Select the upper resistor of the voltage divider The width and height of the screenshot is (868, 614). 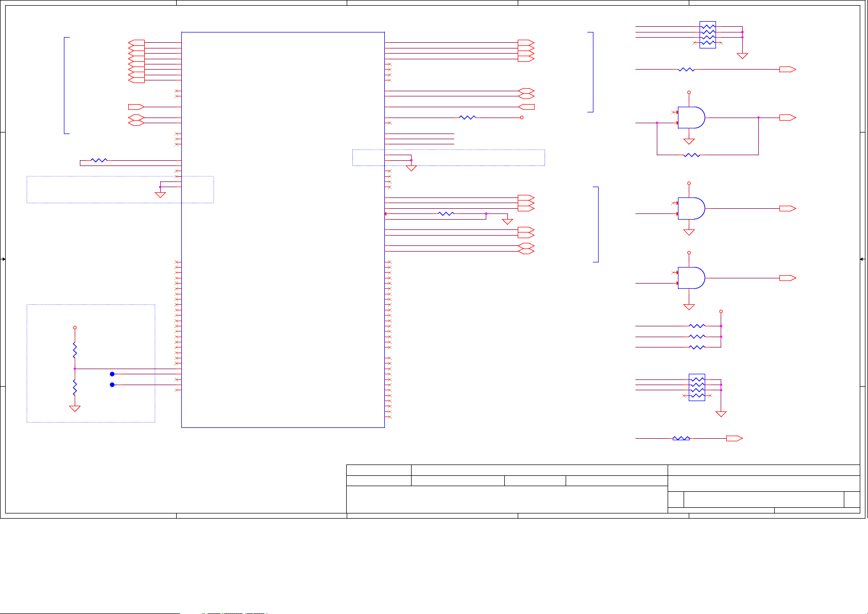pos(75,350)
